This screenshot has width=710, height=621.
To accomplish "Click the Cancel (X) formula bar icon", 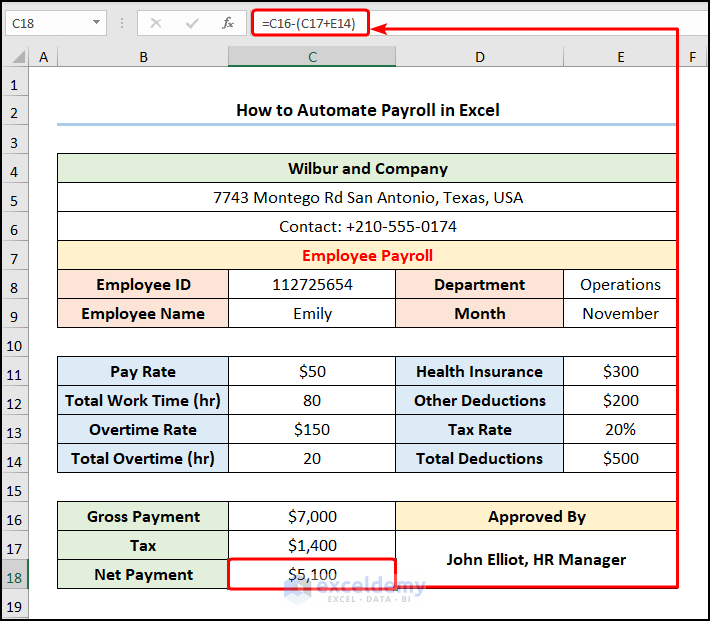I will tap(156, 22).
